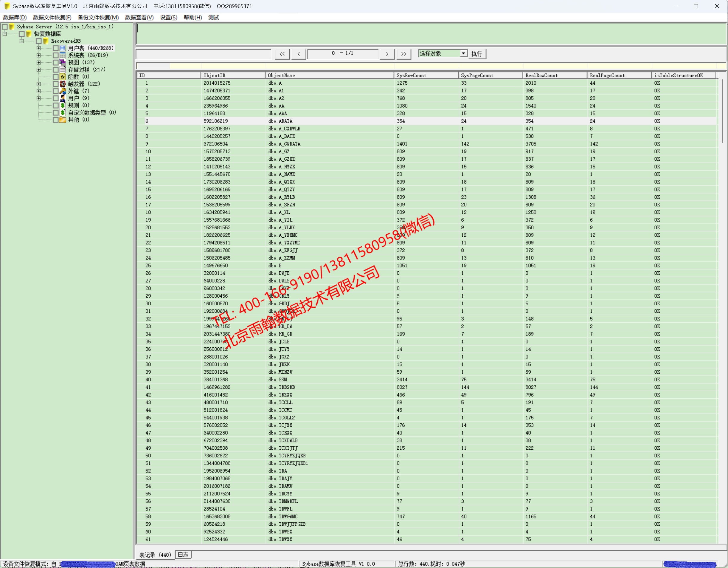Image resolution: width=728 pixels, height=568 pixels.
Task: Switch to the 日志 tab
Action: coord(183,554)
